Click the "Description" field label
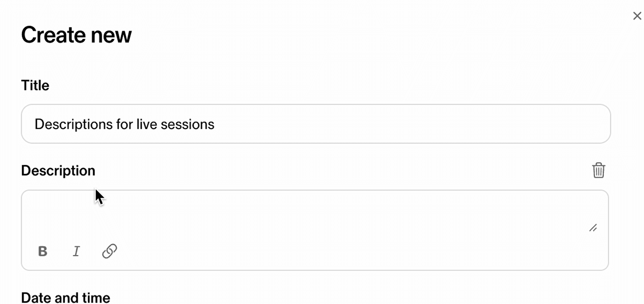 (58, 171)
